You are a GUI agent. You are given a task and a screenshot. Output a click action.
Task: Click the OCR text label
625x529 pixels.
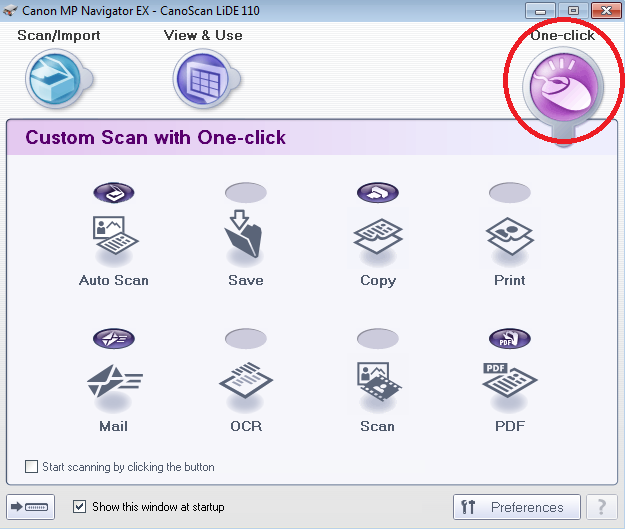click(x=246, y=426)
